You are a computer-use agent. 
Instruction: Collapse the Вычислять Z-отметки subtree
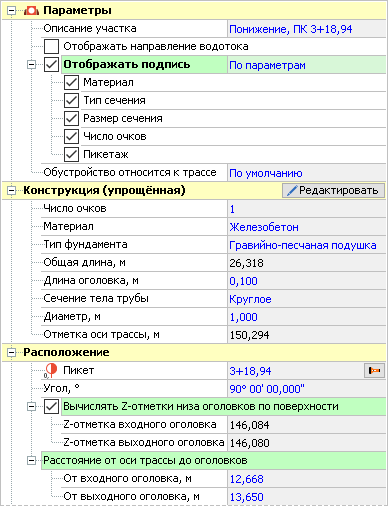[x=31, y=407]
